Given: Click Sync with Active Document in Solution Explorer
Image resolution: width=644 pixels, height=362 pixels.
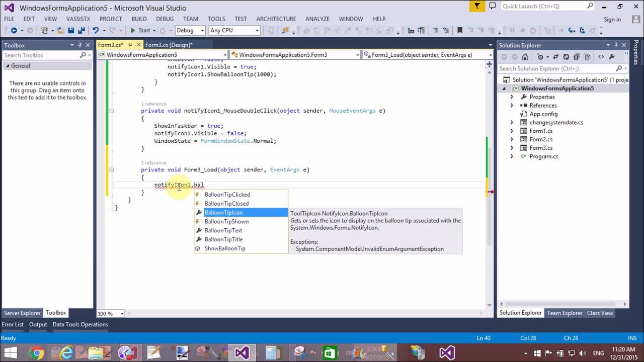Looking at the screenshot, I should pos(556,56).
